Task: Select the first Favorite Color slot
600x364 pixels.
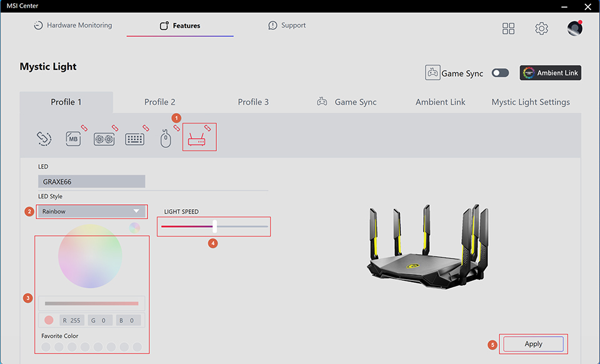Action: tap(46, 347)
